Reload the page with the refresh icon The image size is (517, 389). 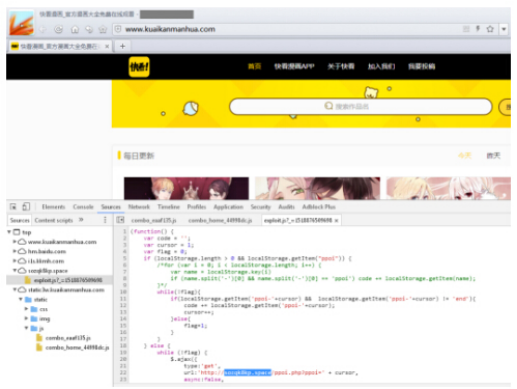(59, 29)
